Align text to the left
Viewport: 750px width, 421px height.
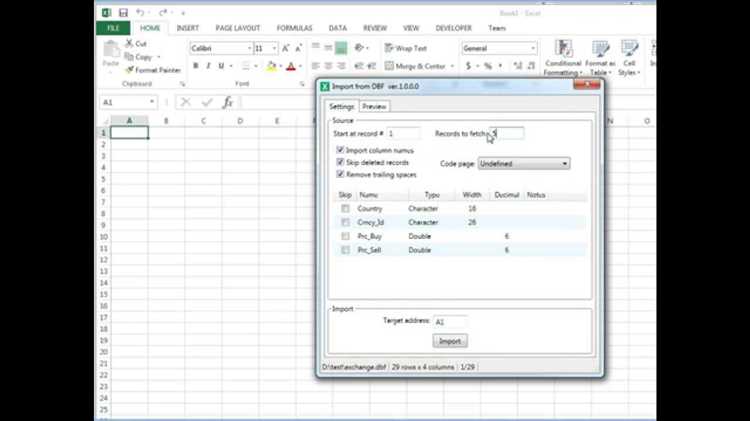click(x=316, y=66)
